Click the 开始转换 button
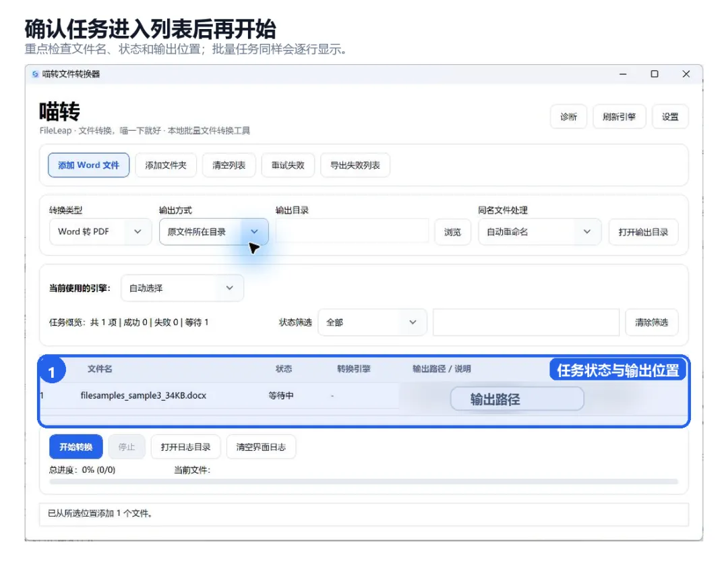Image resolution: width=728 pixels, height=566 pixels. coord(76,447)
